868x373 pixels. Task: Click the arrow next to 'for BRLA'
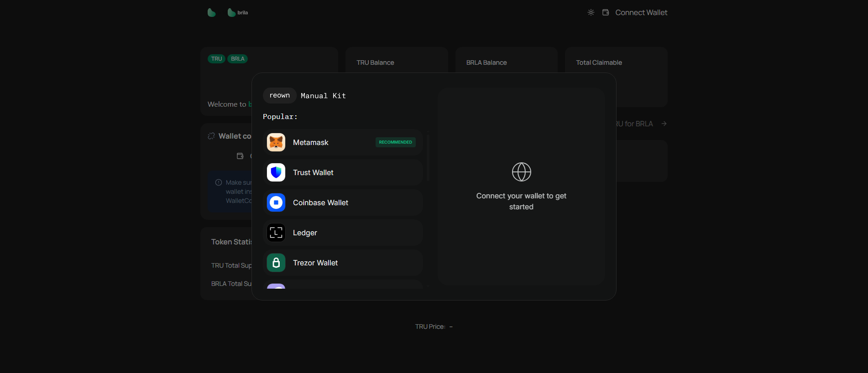(x=664, y=124)
